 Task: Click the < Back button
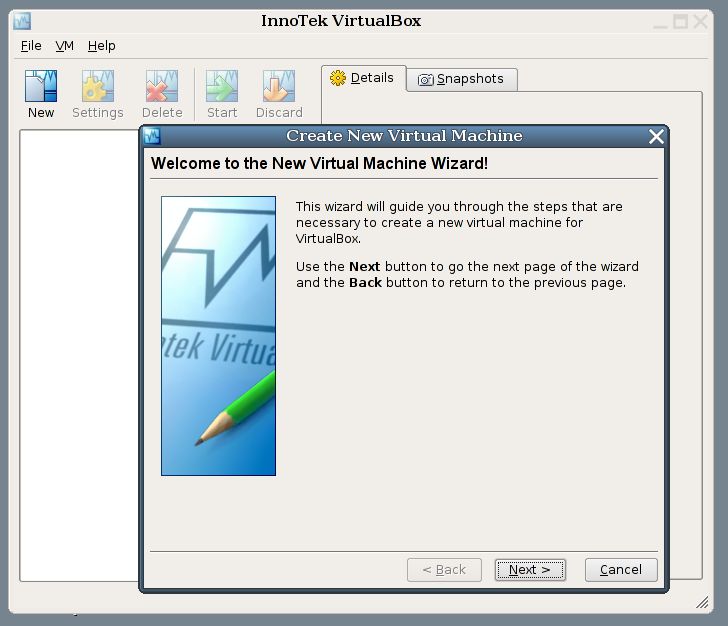444,570
